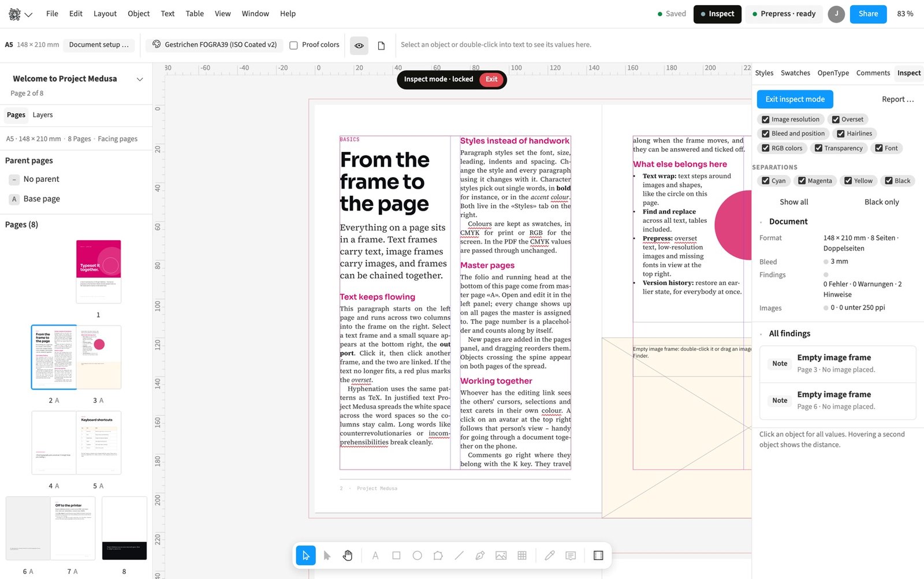The height and width of the screenshot is (579, 924).
Task: Select the Table tool
Action: [x=522, y=555]
